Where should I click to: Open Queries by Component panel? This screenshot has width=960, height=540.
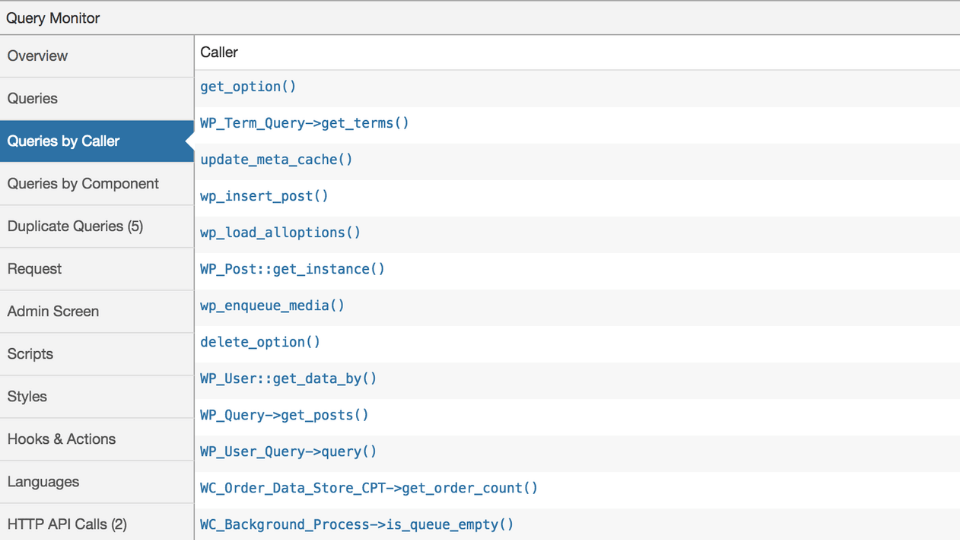click(97, 184)
